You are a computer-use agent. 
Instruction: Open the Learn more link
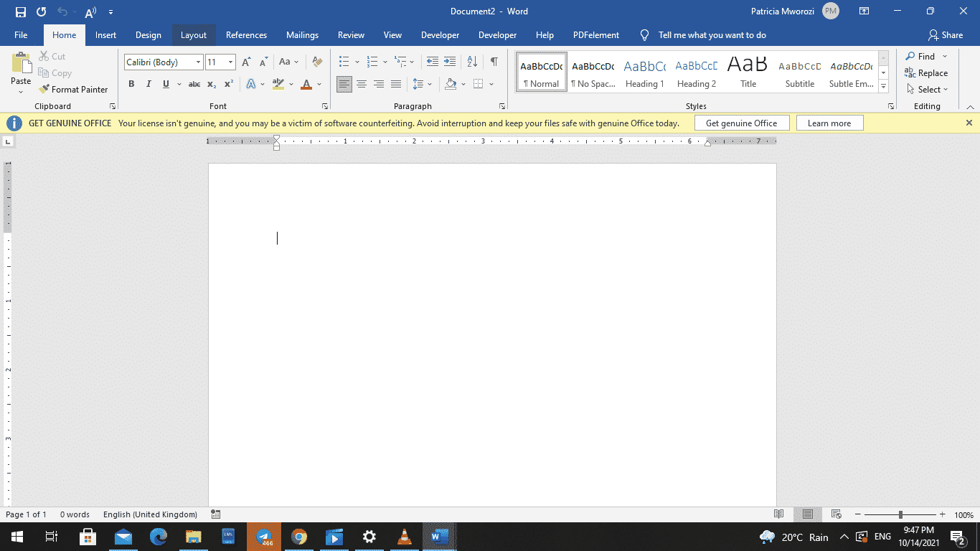[829, 123]
